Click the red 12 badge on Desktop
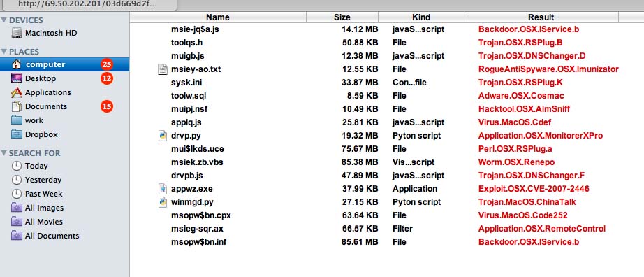This screenshot has height=277, width=644. (x=107, y=78)
